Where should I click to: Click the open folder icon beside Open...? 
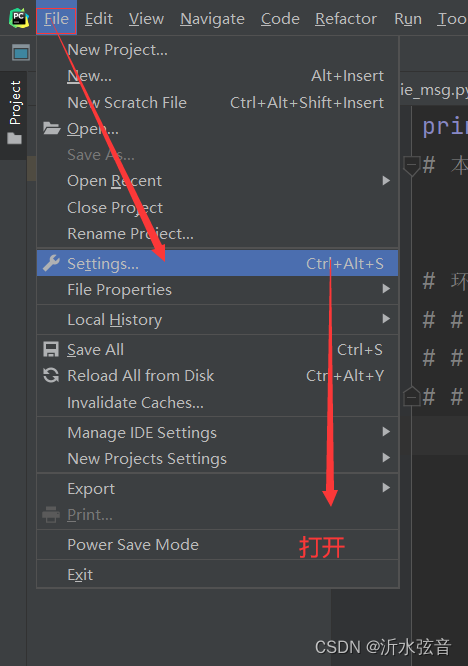(x=51, y=128)
